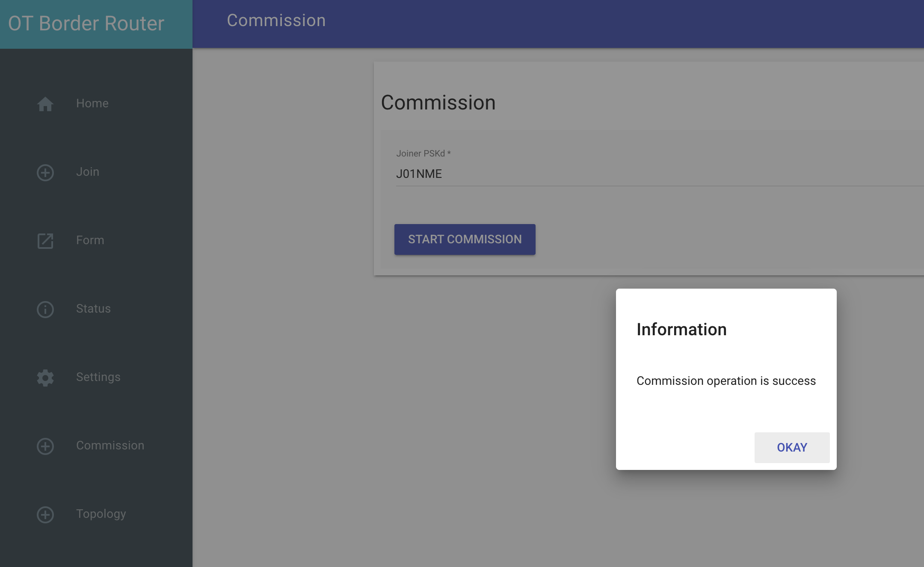
Task: Open the Home menu item
Action: pyautogui.click(x=92, y=103)
